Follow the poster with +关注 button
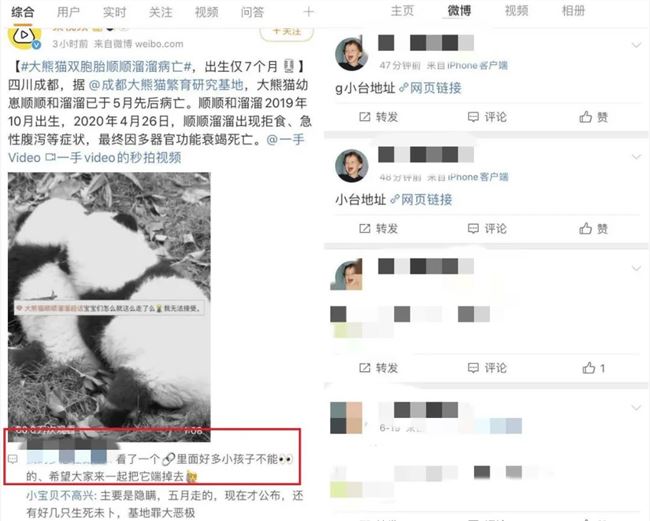 (x=286, y=32)
